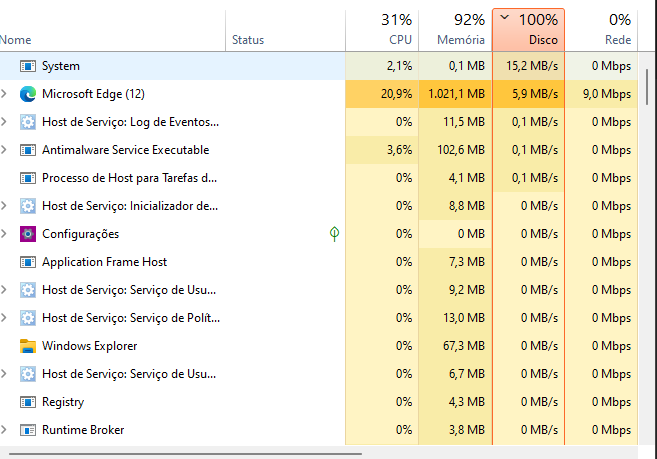Image resolution: width=657 pixels, height=459 pixels.
Task: Sort by the Memória column header
Action: pyautogui.click(x=455, y=29)
